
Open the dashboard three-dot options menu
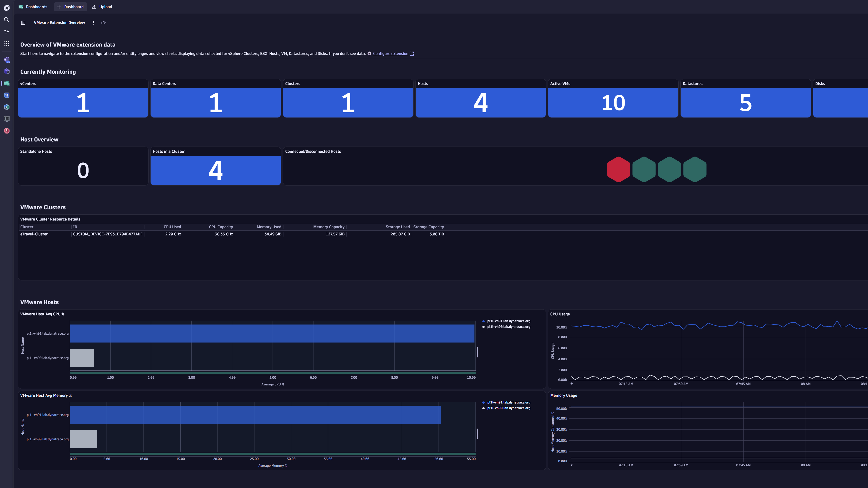93,23
